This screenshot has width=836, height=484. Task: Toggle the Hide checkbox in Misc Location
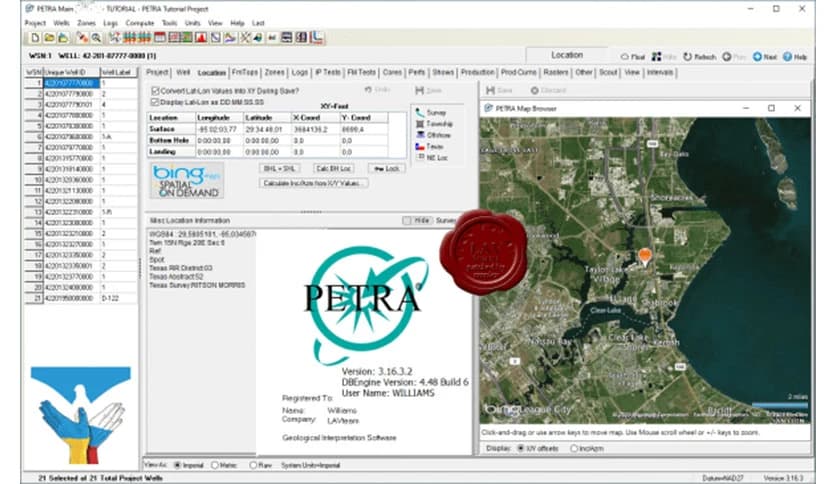click(407, 221)
